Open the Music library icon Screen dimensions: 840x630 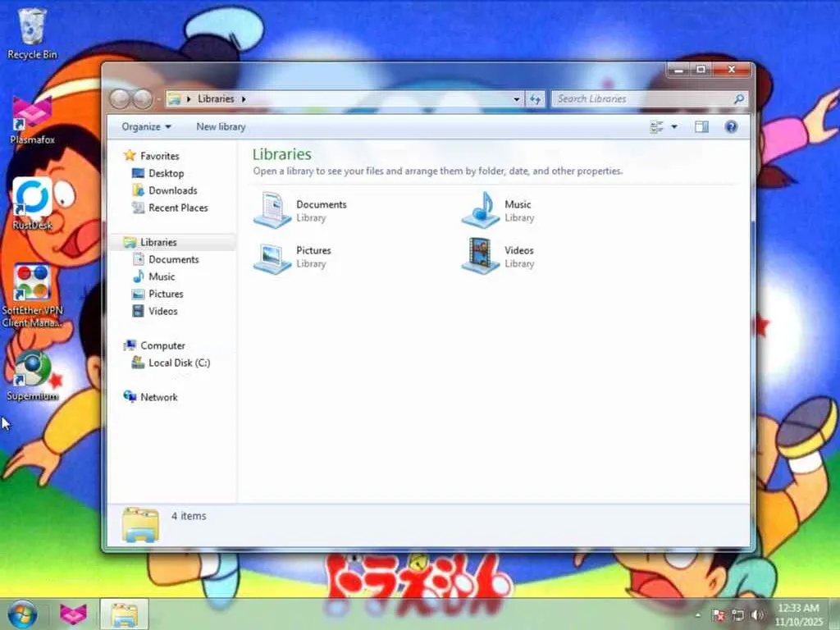481,210
